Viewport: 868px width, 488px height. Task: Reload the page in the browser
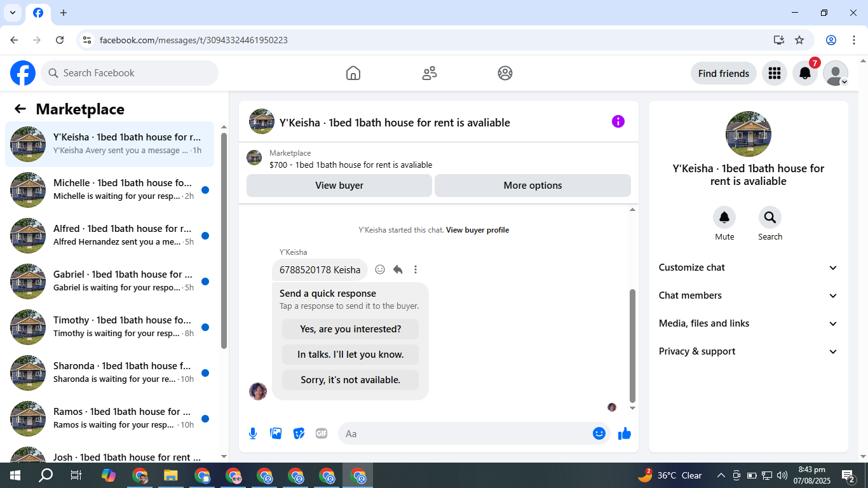60,40
